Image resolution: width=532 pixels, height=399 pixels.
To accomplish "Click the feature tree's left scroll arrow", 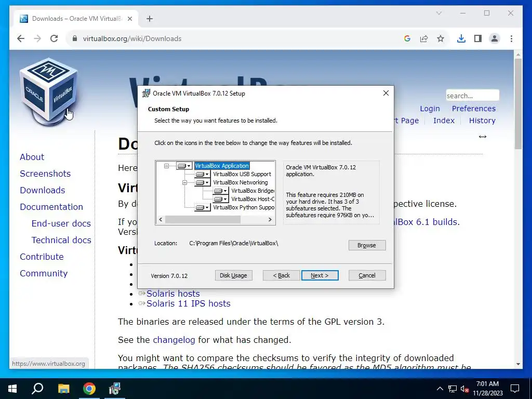I will (x=161, y=220).
